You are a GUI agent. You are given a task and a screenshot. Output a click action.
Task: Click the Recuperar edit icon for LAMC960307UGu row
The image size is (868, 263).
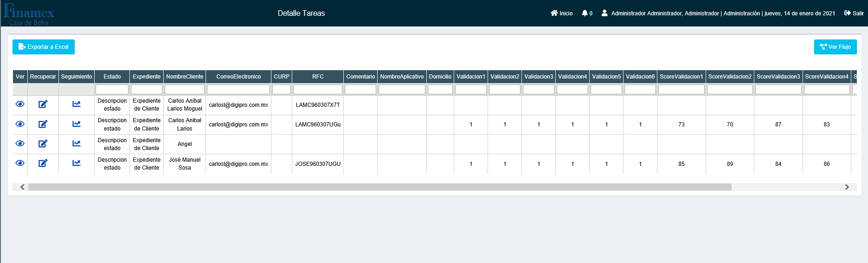(x=43, y=124)
